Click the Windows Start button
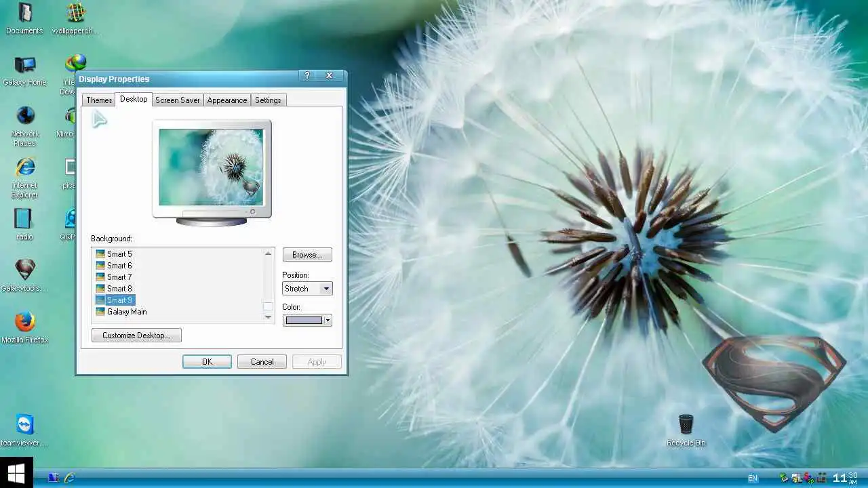This screenshot has width=868, height=488. click(x=16, y=472)
